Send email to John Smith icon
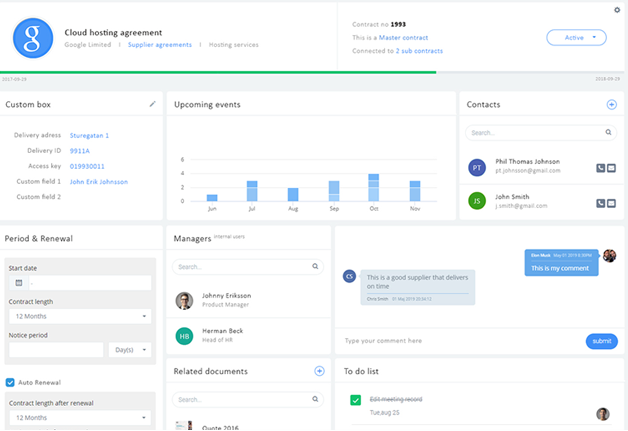Viewport: 628px width, 431px height. [611, 203]
